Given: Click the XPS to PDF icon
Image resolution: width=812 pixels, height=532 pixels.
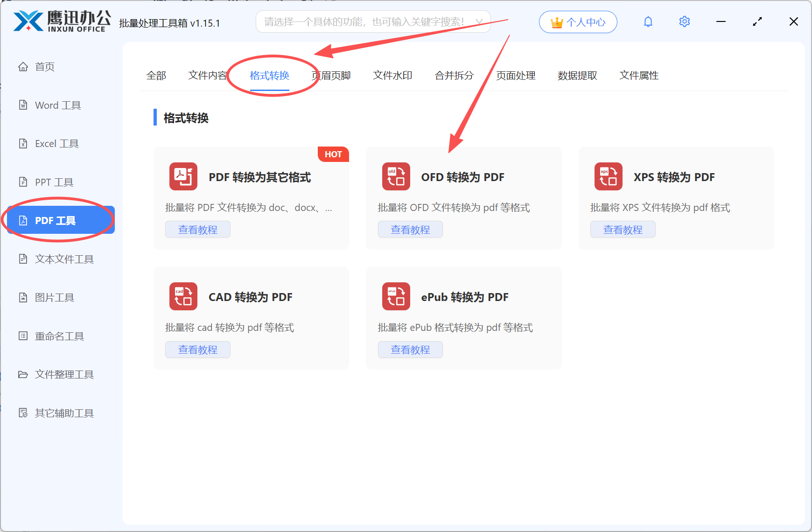Looking at the screenshot, I should (609, 176).
